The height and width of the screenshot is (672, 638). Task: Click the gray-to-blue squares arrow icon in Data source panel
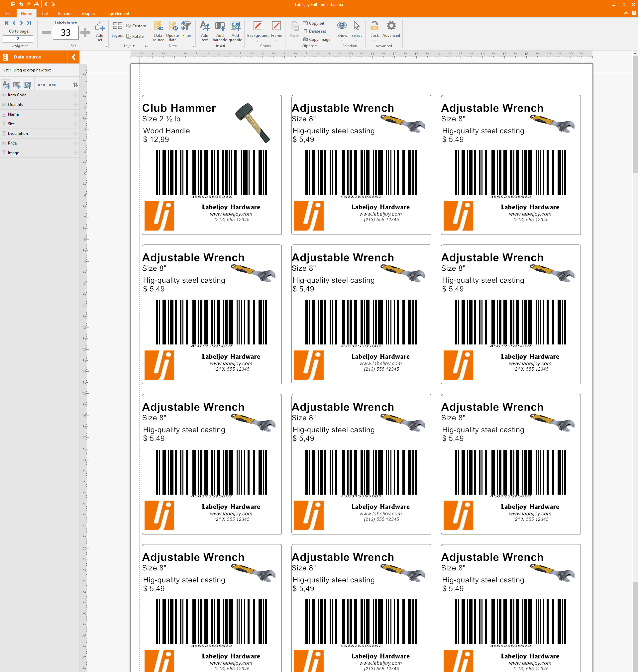(52, 85)
